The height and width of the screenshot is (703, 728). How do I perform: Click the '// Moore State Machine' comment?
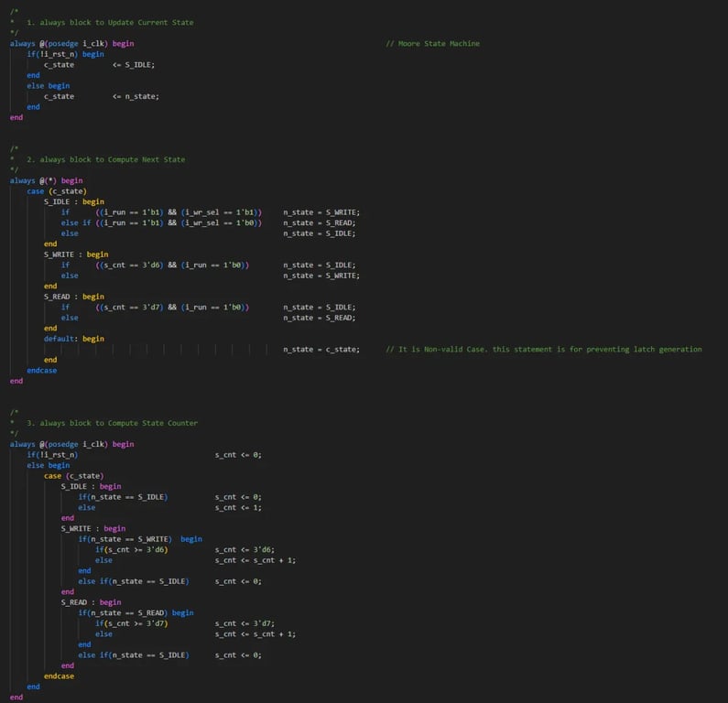tap(433, 44)
